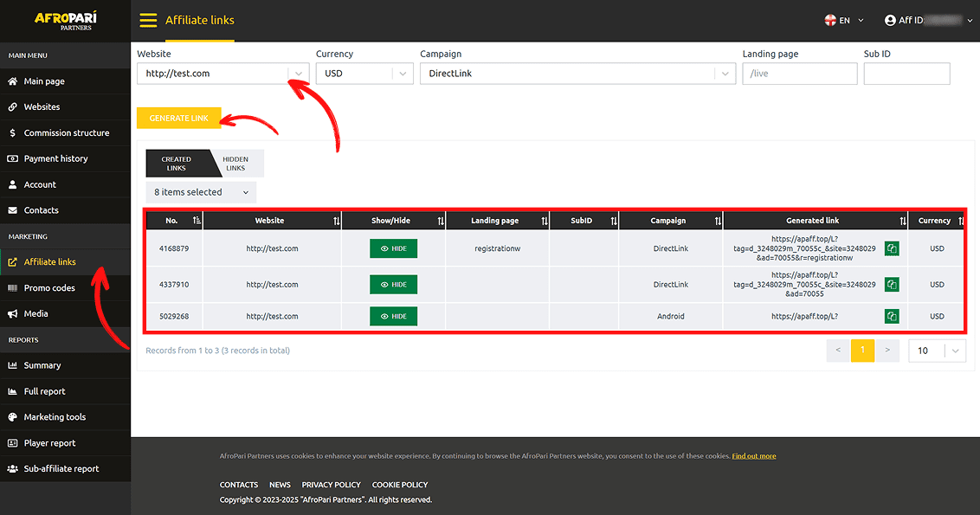Hide link number 4168879
Screen dimensions: 980x515
393,248
